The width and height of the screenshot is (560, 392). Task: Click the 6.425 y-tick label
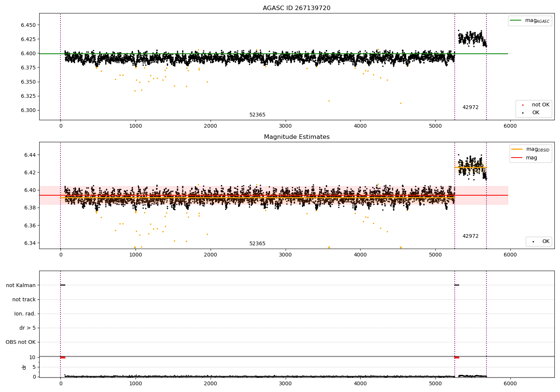pyautogui.click(x=28, y=39)
